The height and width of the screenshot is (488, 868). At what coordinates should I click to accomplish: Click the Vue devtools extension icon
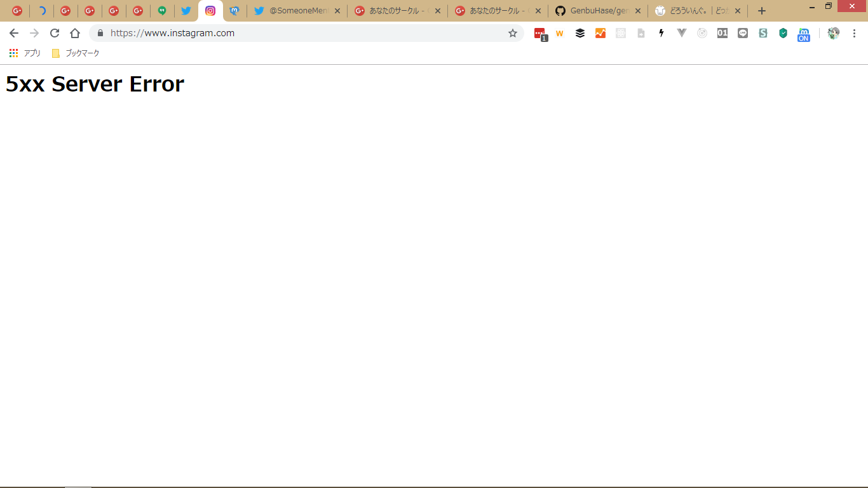click(682, 33)
